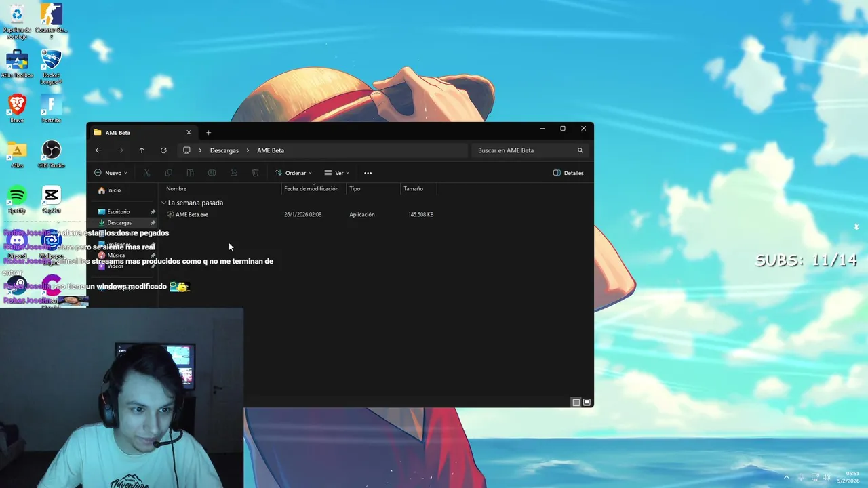
Task: Open the Ordenar dropdown menu
Action: (293, 173)
